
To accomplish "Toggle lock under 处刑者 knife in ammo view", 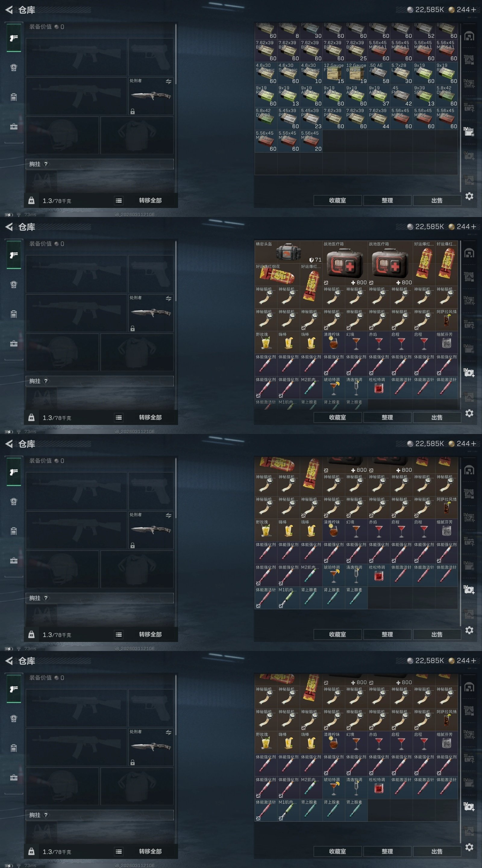I will pos(133,112).
